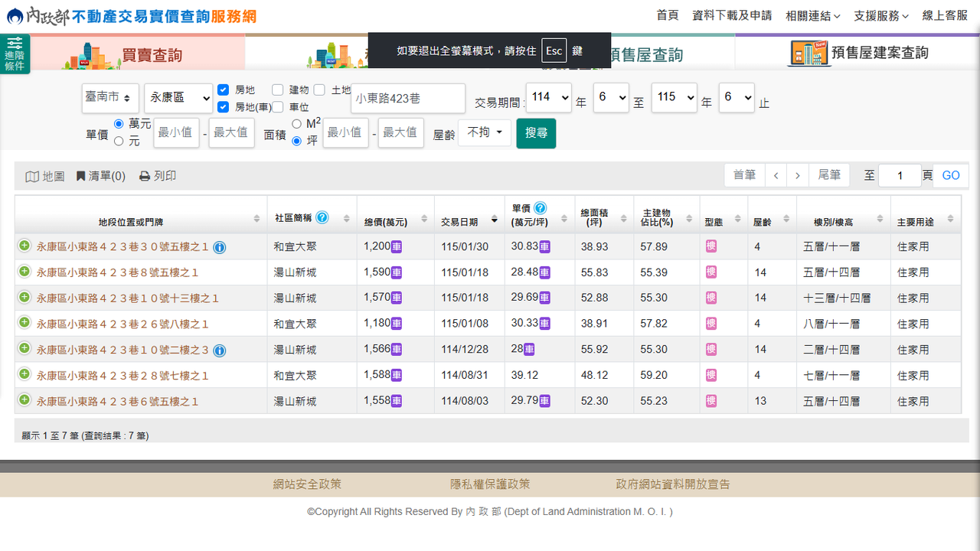Expand row details for 小東路４２３巷８號五樓之１
980x551 pixels.
tap(24, 272)
